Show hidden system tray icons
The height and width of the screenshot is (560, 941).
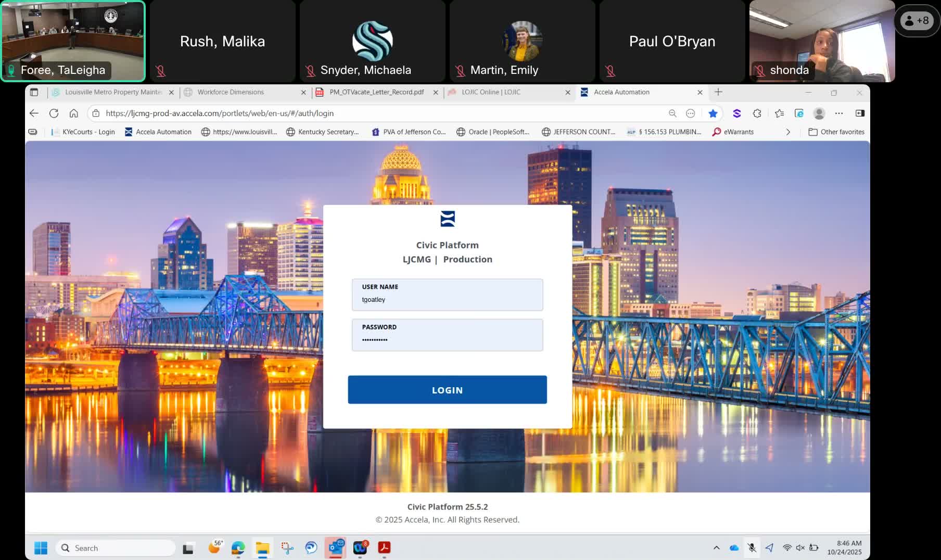716,548
